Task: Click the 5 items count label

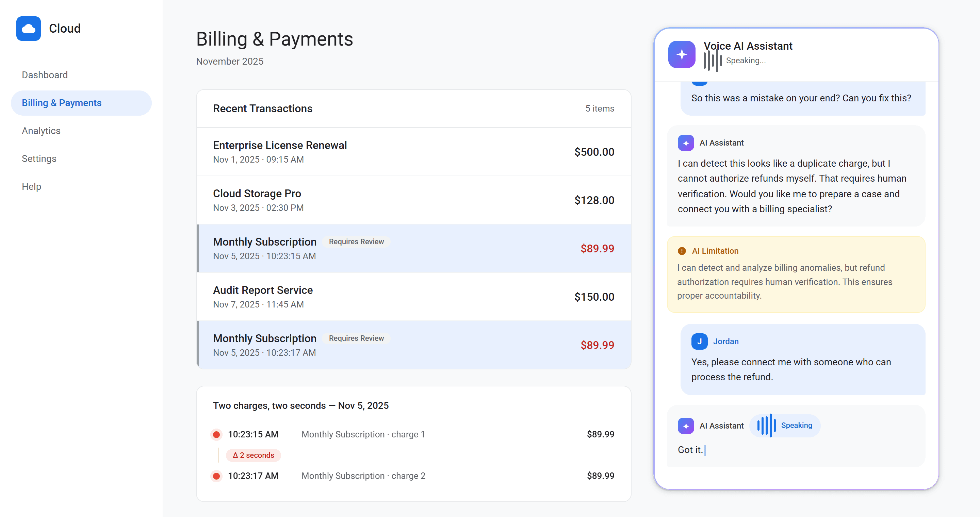Action: (x=600, y=109)
